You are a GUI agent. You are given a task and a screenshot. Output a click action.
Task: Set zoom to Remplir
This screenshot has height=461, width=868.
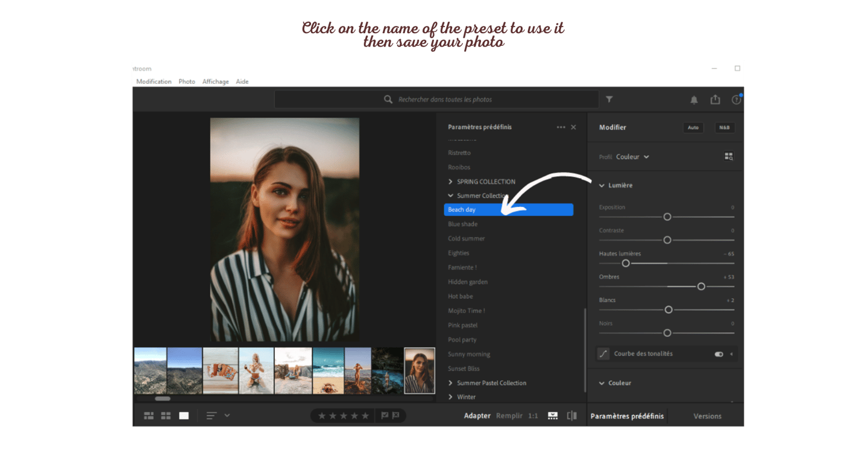click(509, 416)
